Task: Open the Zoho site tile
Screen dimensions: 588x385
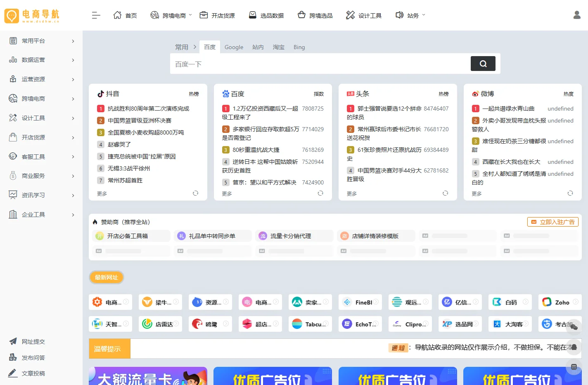Action: click(x=560, y=302)
